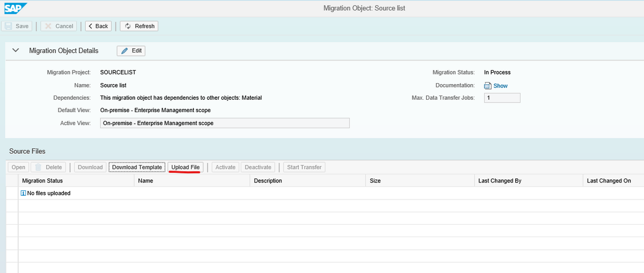644x273 pixels.
Task: Refresh the migration object page
Action: pyautogui.click(x=140, y=26)
